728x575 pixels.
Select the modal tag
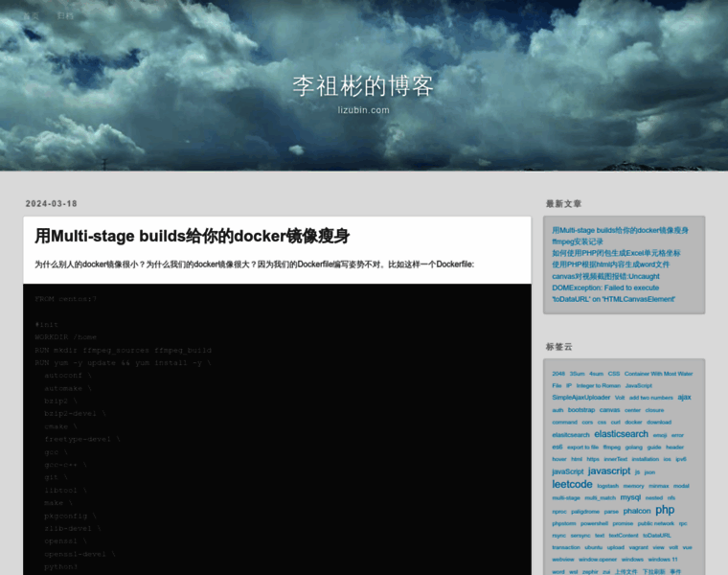pyautogui.click(x=681, y=486)
